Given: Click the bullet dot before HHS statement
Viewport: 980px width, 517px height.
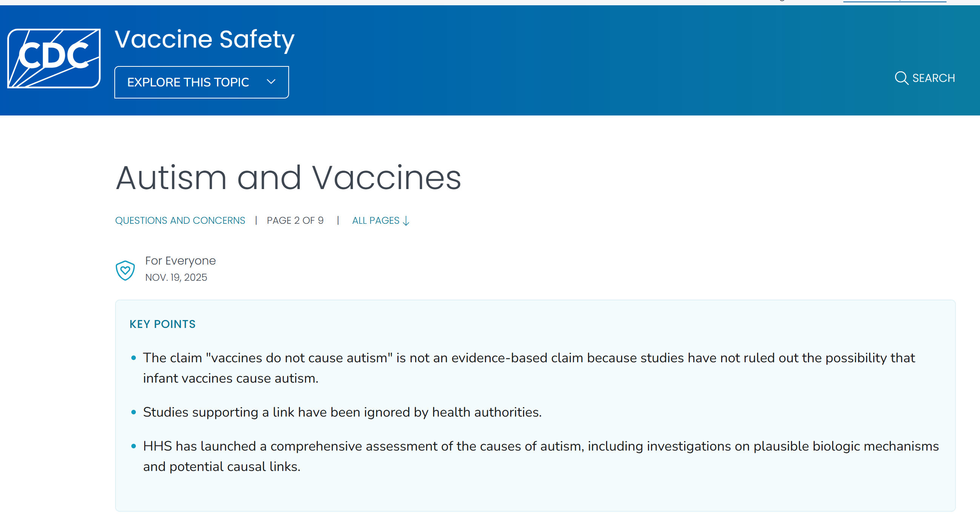Looking at the screenshot, I should pos(134,446).
